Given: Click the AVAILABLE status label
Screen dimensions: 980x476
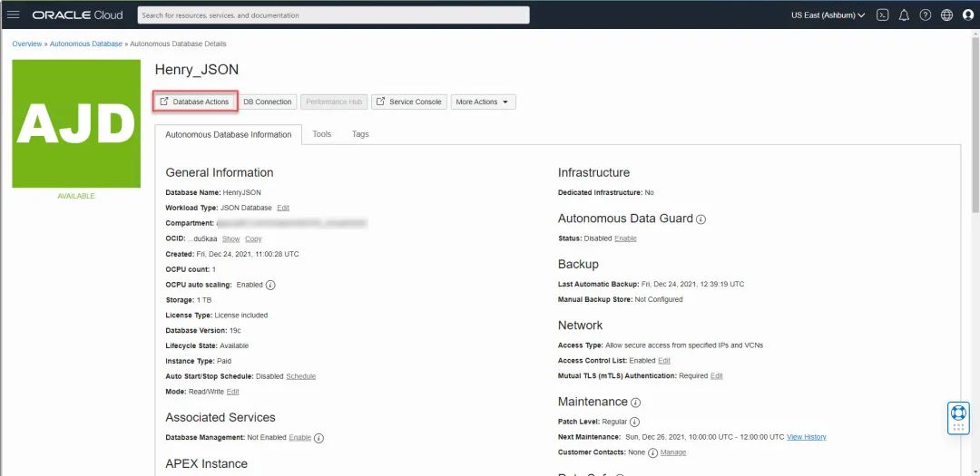Looking at the screenshot, I should 76,196.
